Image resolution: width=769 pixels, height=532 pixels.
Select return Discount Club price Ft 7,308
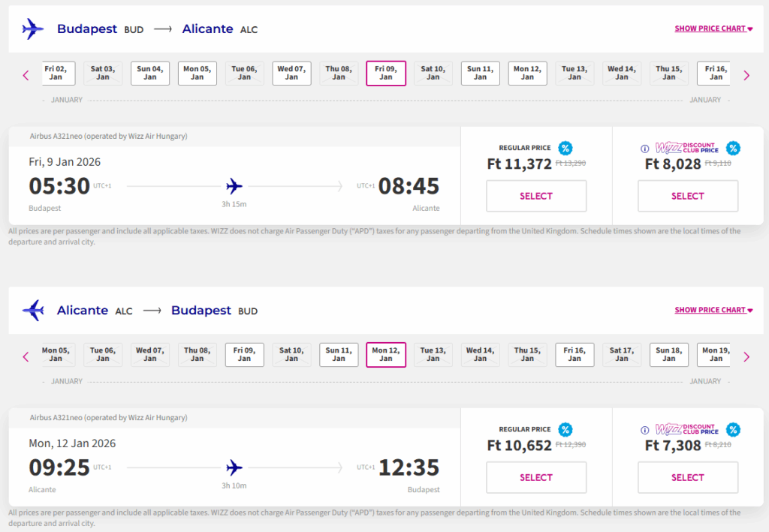tap(687, 477)
